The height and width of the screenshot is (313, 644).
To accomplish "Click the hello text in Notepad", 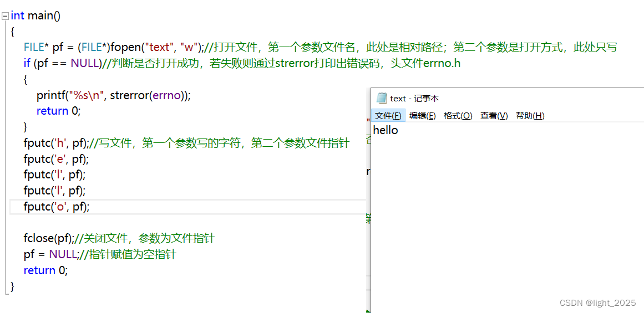I will [386, 130].
